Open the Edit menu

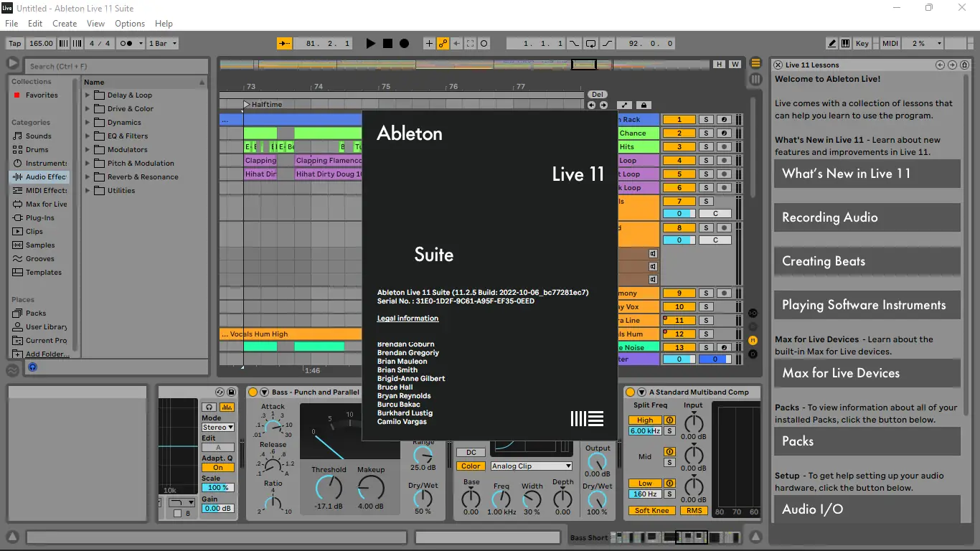[35, 24]
